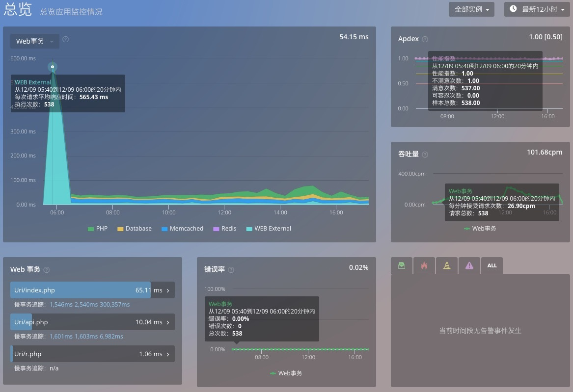Click the WEB External legend color swatch
Image resolution: width=573 pixels, height=392 pixels.
click(x=249, y=229)
